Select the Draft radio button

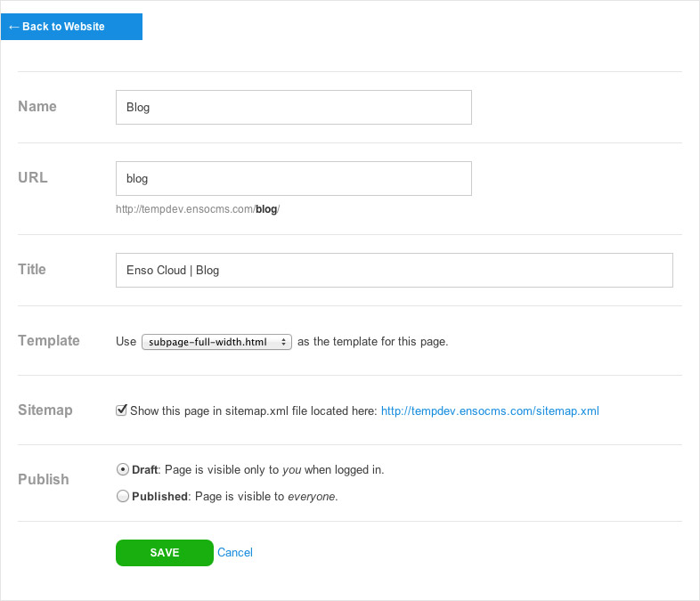tap(122, 470)
